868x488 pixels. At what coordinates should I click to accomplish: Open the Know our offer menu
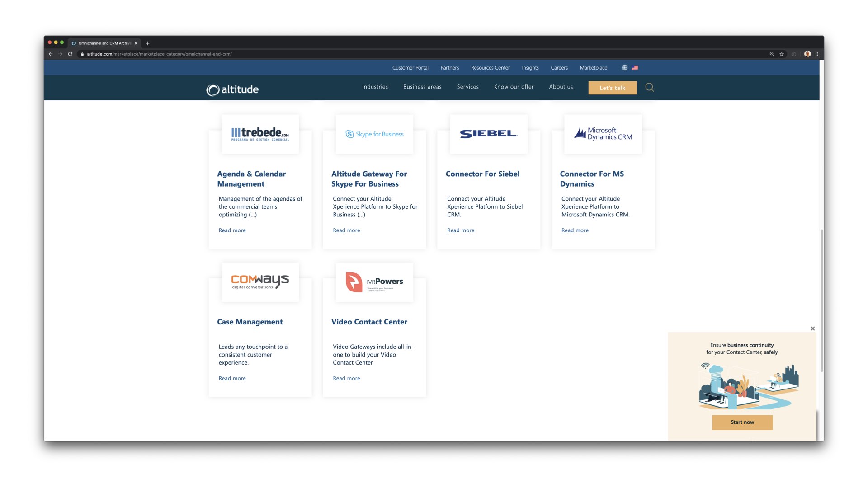tap(514, 87)
